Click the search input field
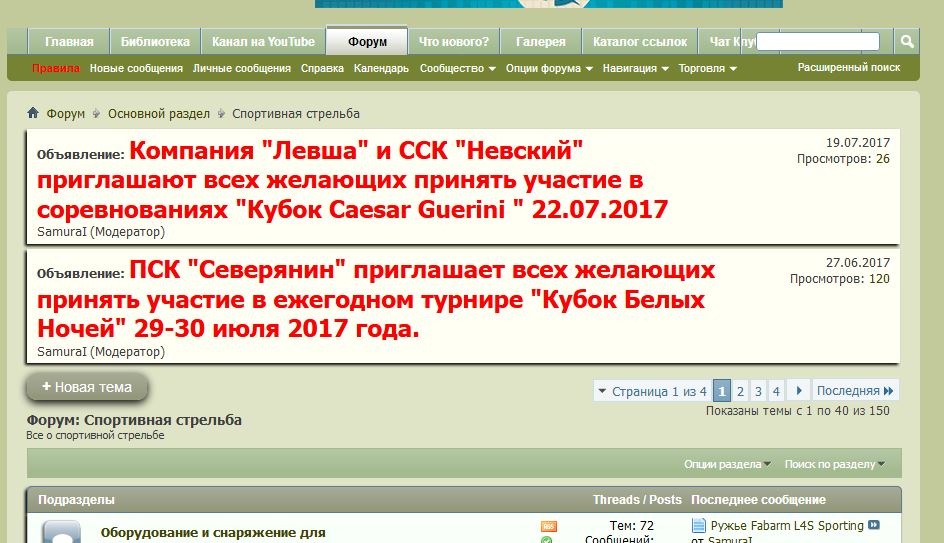This screenshot has width=944, height=543. click(x=818, y=42)
